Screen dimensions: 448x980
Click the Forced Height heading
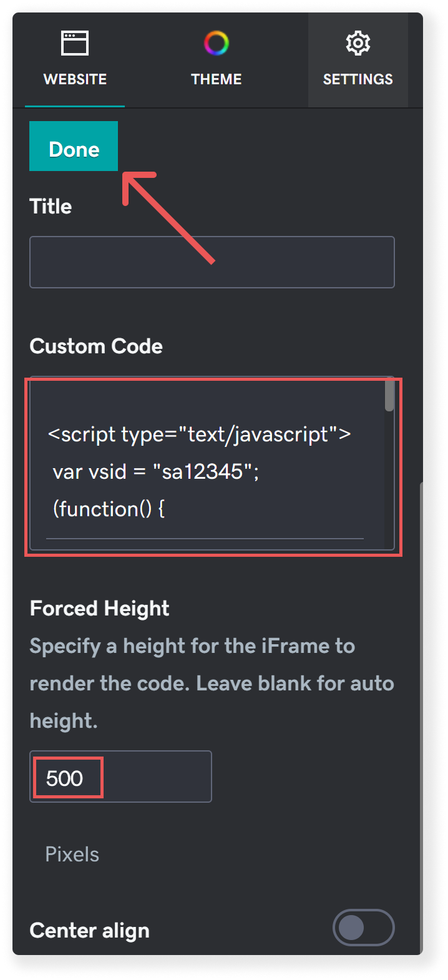pos(100,609)
